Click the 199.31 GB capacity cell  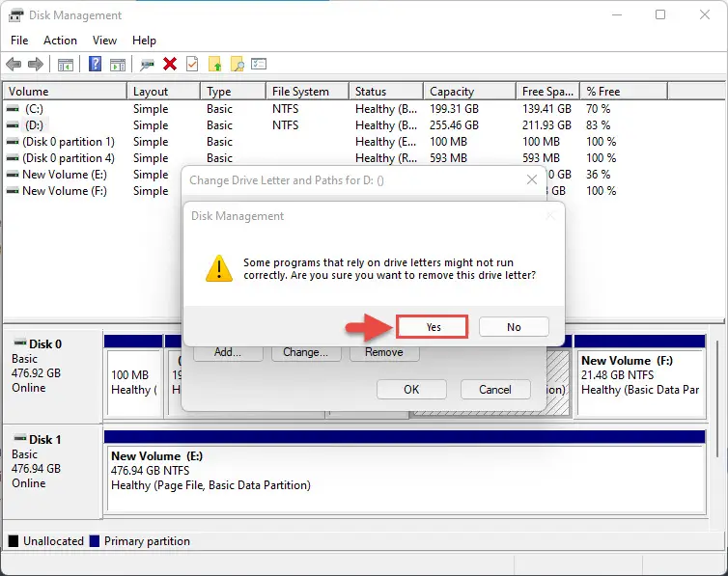454,108
